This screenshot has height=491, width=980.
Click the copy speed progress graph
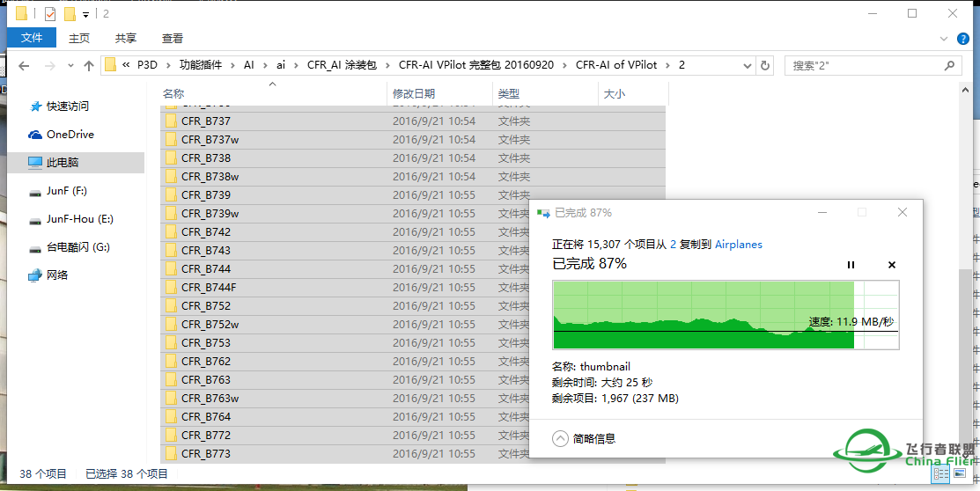coord(726,314)
